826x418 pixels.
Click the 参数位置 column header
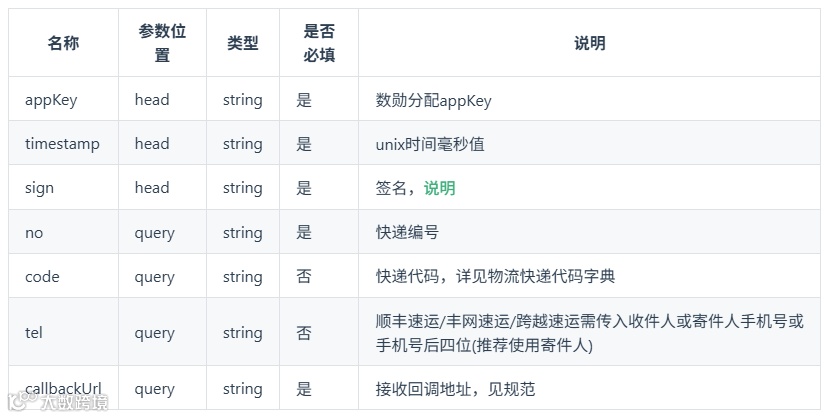[162, 43]
